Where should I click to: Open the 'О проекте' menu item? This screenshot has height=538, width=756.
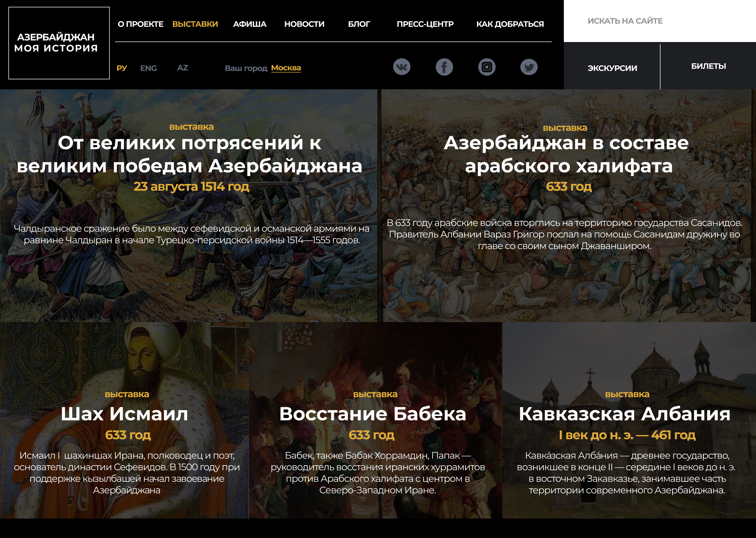(x=140, y=24)
